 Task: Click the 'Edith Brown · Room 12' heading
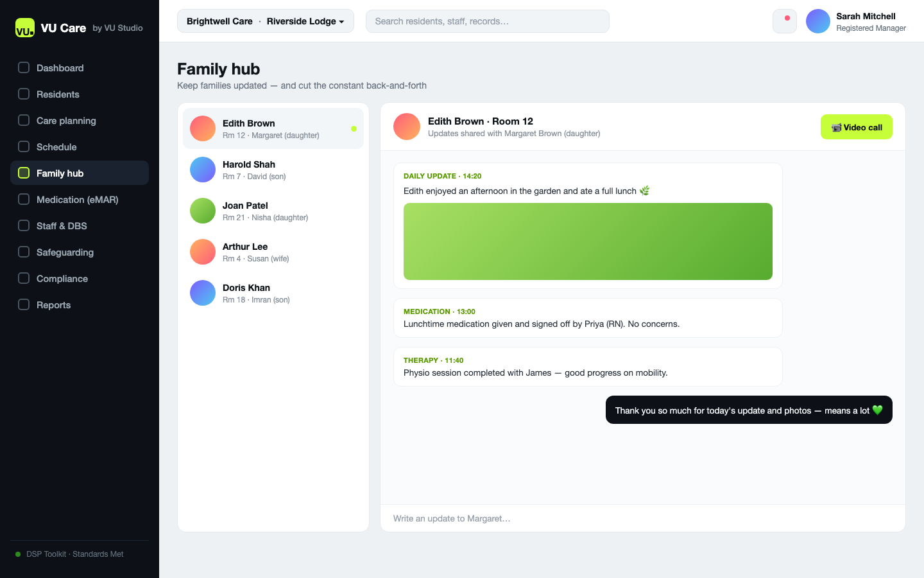[481, 121]
